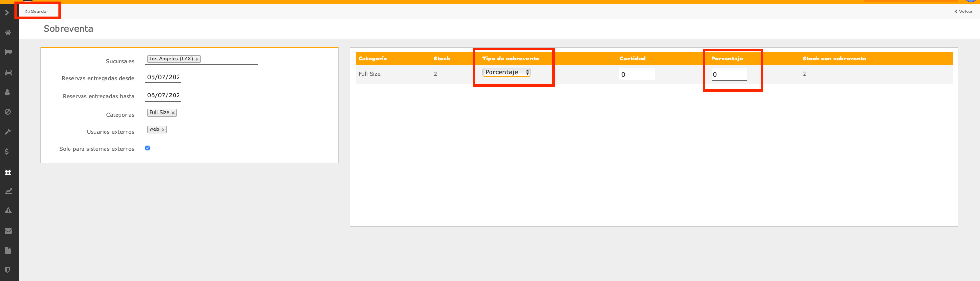Click the envelope icon in the sidebar
Screen dimensions: 980x281
8,231
